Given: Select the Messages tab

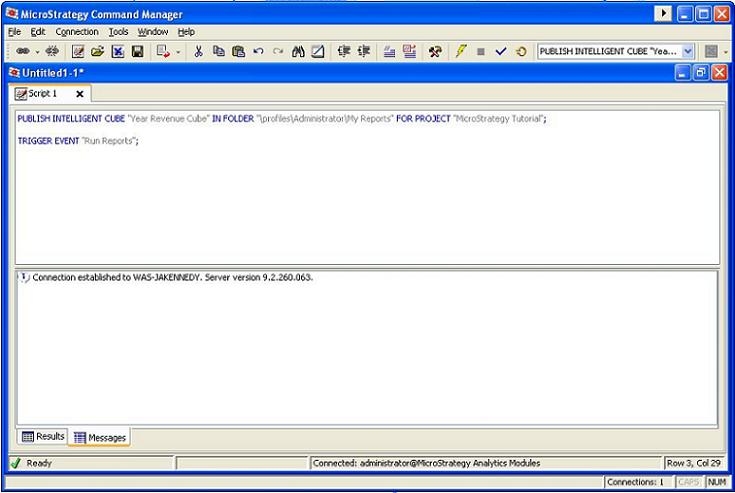Looking at the screenshot, I should tap(99, 437).
